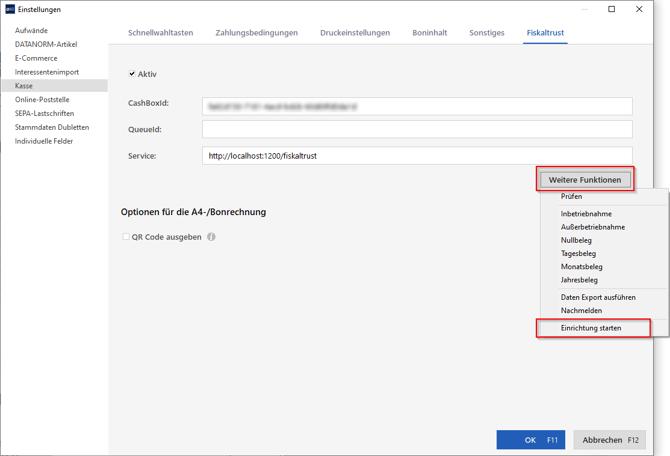Click into the QueueId input field
This screenshot has height=456, width=670.
[x=417, y=129]
